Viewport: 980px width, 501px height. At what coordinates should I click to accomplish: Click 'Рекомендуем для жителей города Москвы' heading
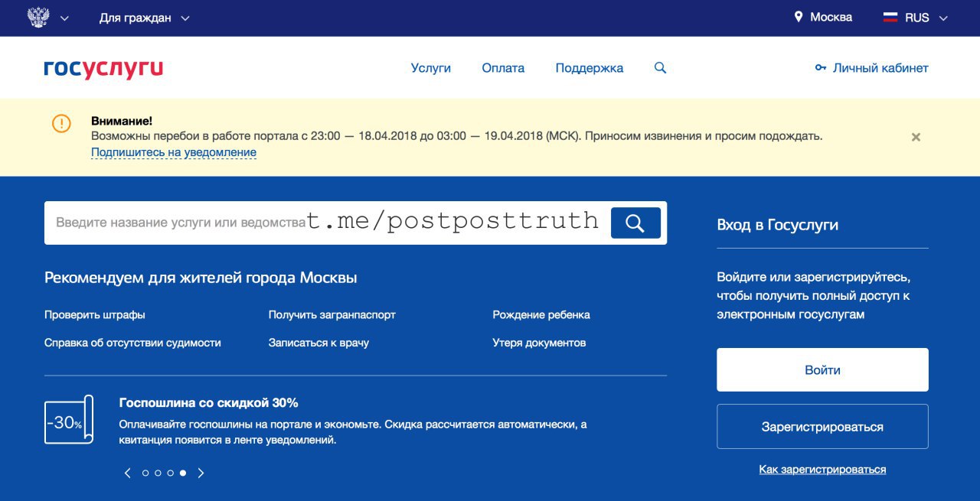click(x=201, y=278)
